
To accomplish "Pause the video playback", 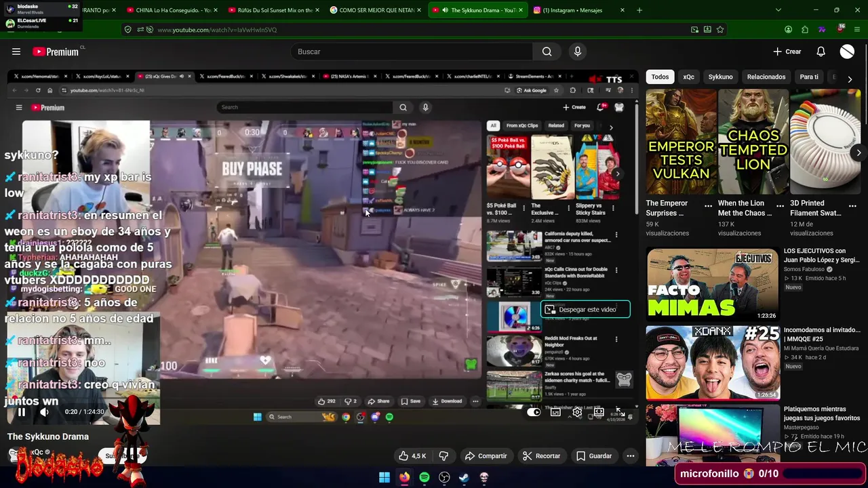I will coord(21,412).
